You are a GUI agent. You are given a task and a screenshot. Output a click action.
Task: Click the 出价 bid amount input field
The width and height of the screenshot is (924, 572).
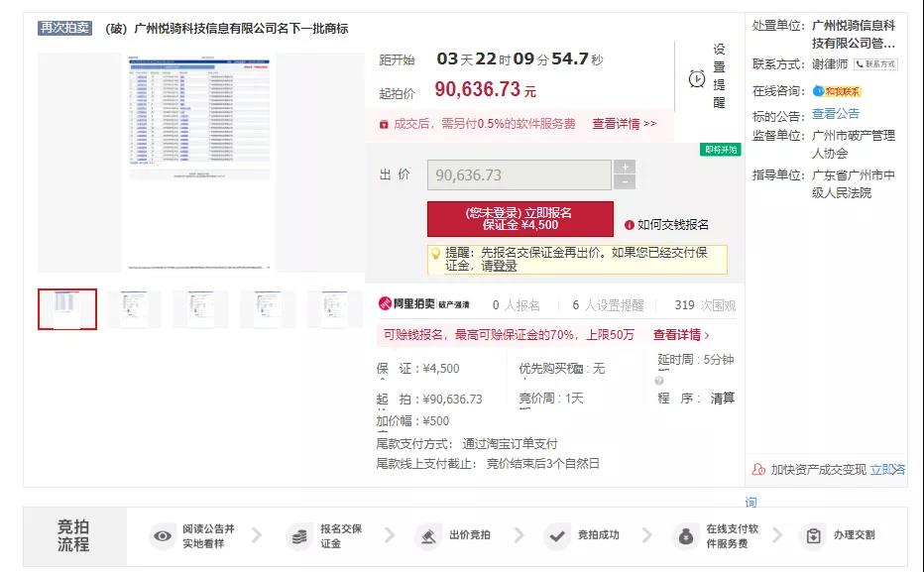pos(520,174)
